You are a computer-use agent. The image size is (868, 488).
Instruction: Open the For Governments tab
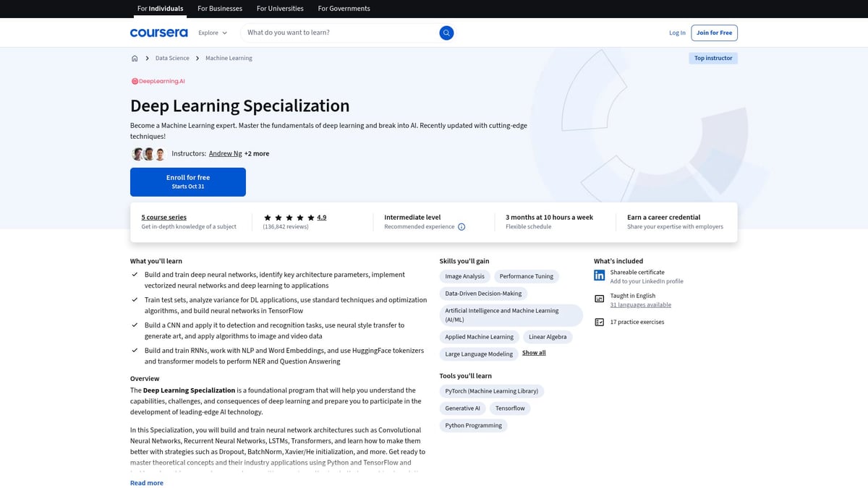click(344, 9)
